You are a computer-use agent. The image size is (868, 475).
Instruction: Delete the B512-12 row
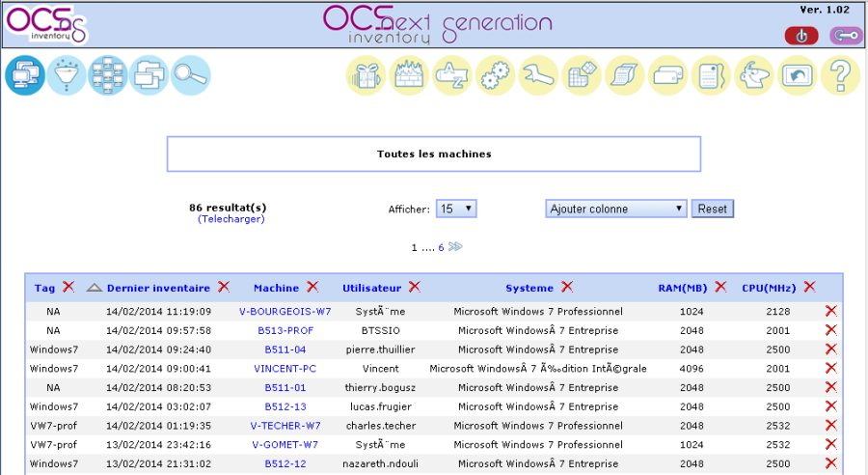[831, 463]
